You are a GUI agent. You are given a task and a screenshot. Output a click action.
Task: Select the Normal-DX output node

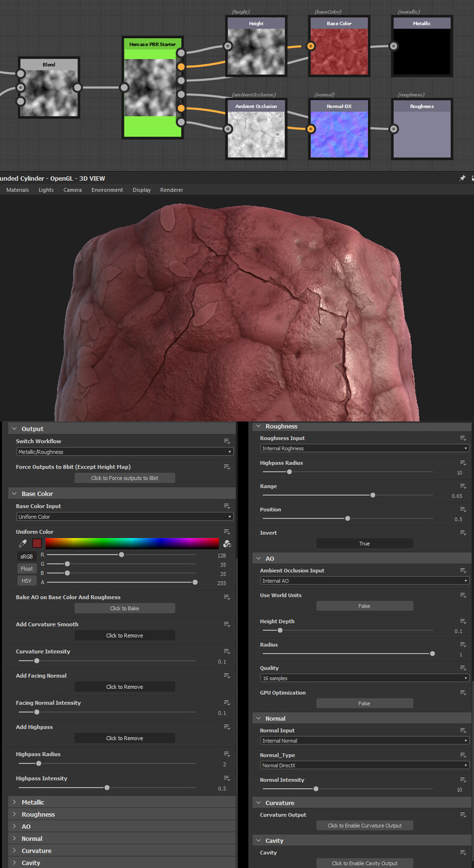coord(339,129)
